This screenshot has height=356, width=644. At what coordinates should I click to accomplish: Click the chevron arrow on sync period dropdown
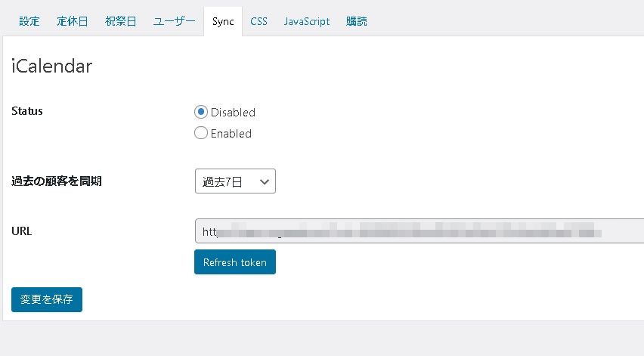point(264,181)
